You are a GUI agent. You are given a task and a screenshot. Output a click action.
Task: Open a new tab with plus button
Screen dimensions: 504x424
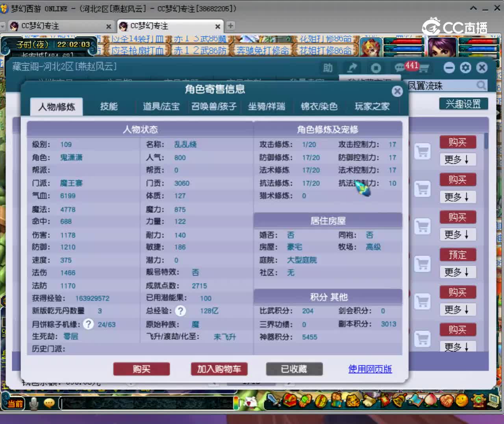[230, 26]
